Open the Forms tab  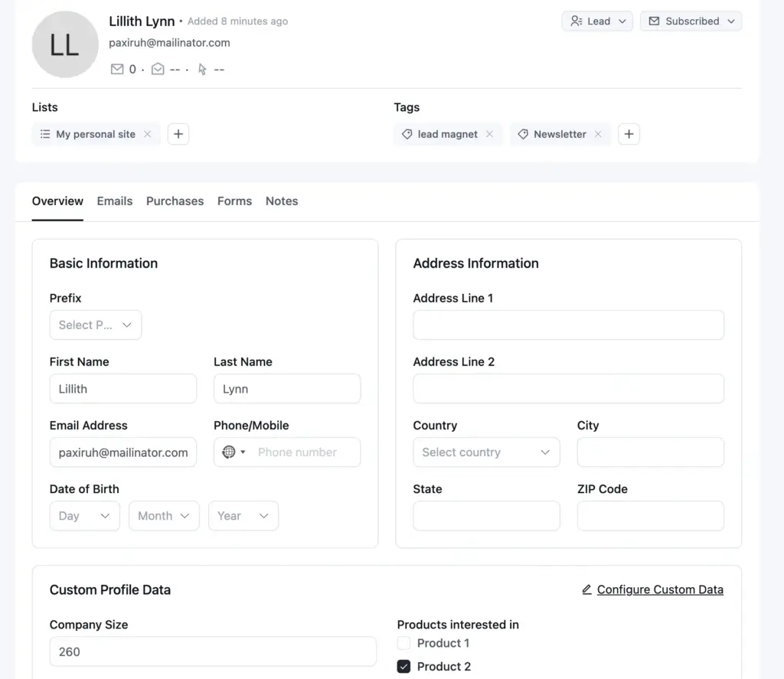coord(234,201)
